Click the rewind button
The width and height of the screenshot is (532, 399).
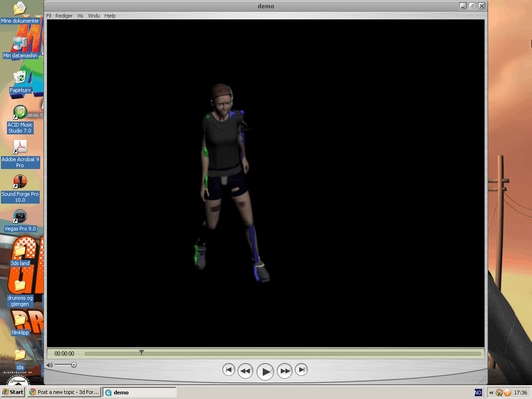point(245,371)
